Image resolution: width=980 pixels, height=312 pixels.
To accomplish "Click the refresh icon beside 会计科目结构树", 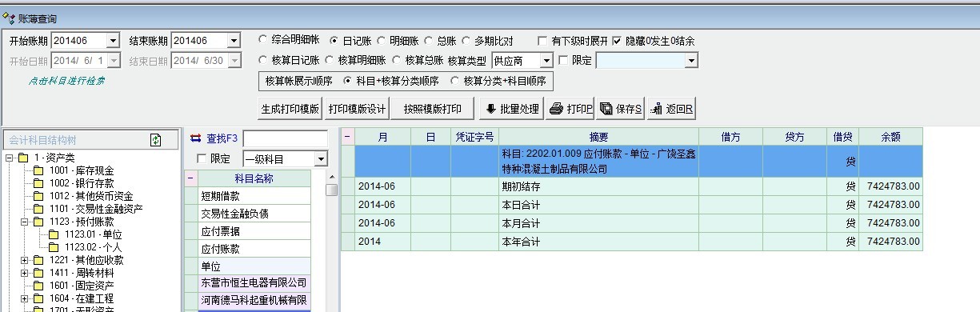I will (x=155, y=140).
